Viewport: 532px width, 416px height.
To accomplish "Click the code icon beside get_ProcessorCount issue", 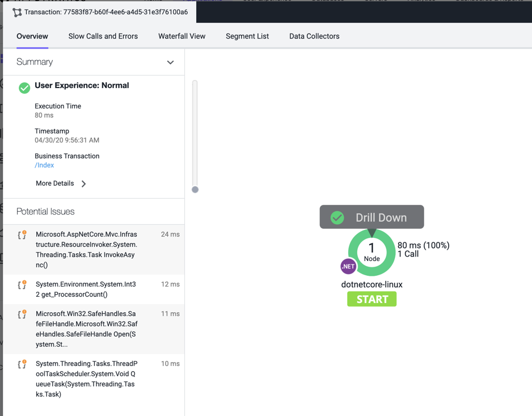I will click(x=22, y=285).
